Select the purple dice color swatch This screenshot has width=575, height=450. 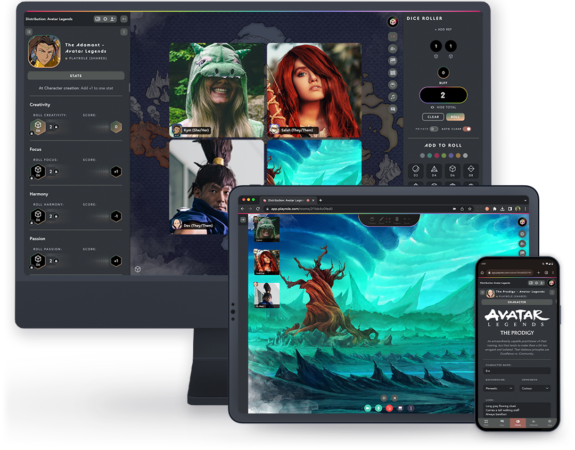(x=451, y=156)
